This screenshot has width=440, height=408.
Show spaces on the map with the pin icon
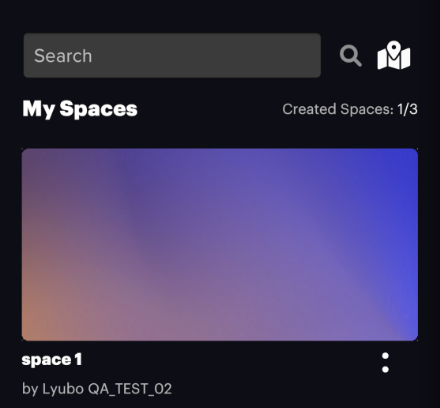click(394, 55)
